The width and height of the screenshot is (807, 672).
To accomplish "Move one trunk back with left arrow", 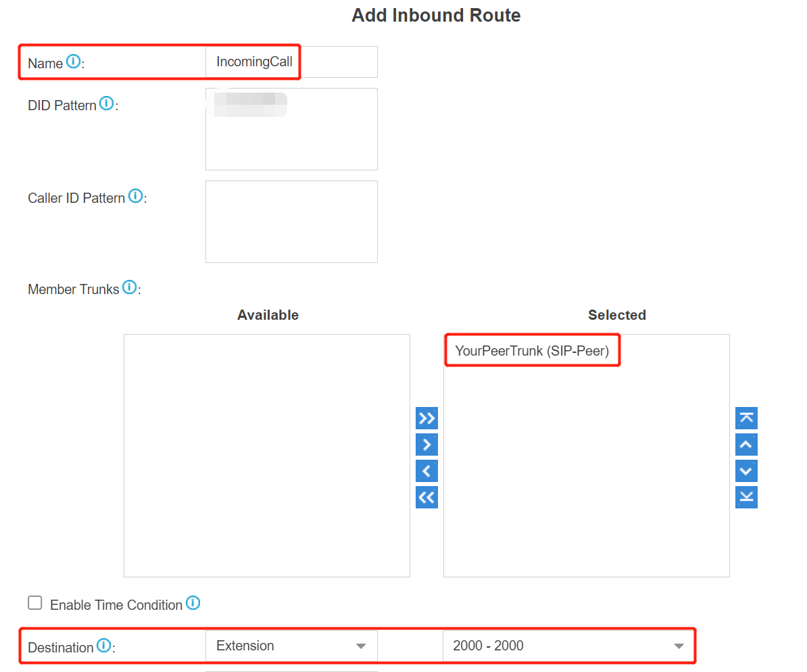I will (x=426, y=471).
